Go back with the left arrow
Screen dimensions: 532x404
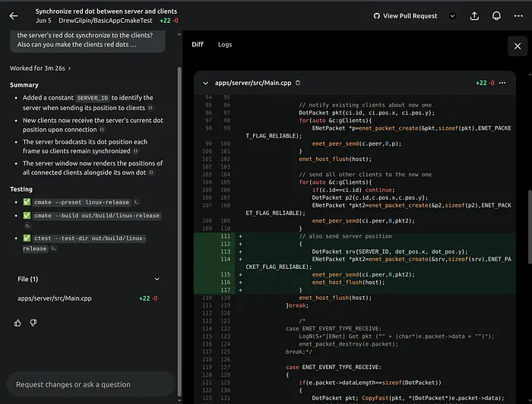(x=14, y=16)
